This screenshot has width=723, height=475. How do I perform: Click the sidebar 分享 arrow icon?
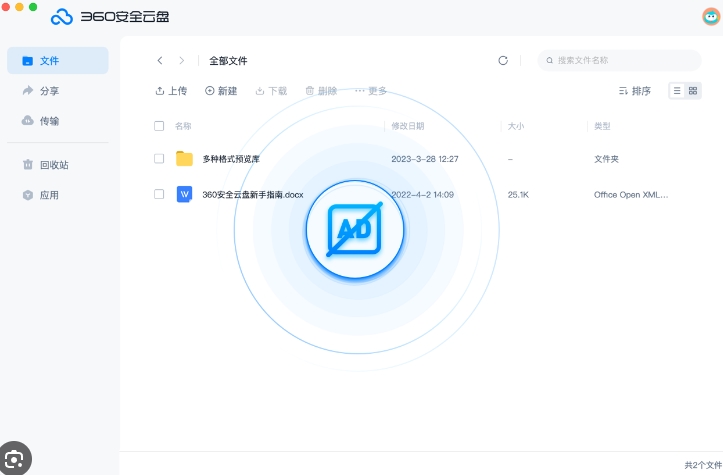pyautogui.click(x=28, y=90)
